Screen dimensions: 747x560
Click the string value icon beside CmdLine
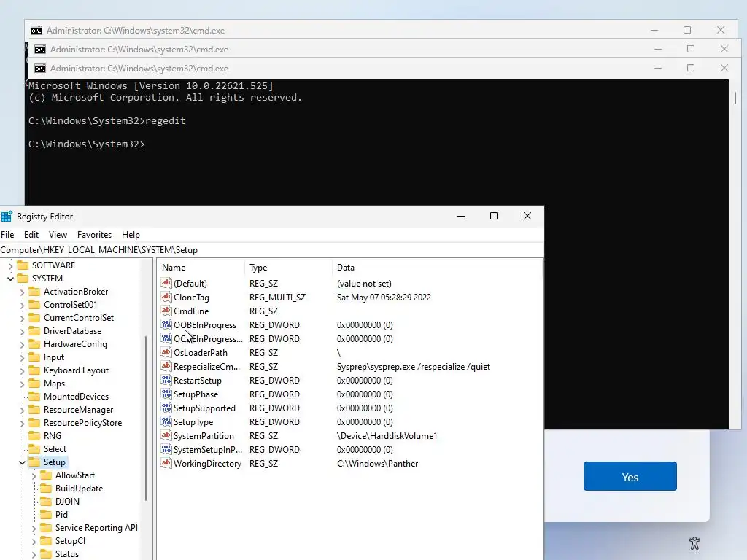click(166, 311)
